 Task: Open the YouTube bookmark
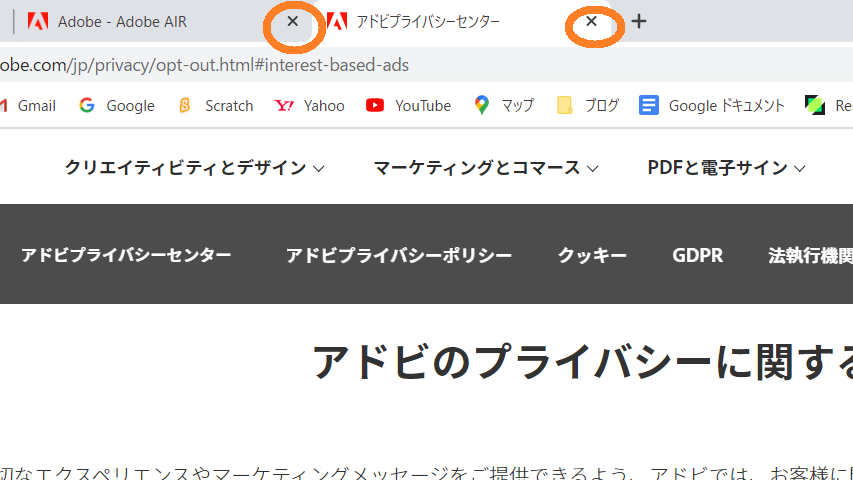[x=409, y=106]
